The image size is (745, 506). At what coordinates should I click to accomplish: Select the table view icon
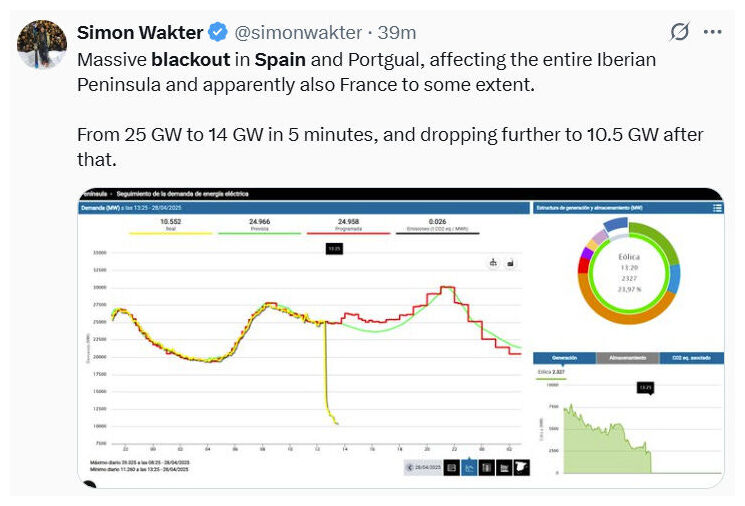451,468
